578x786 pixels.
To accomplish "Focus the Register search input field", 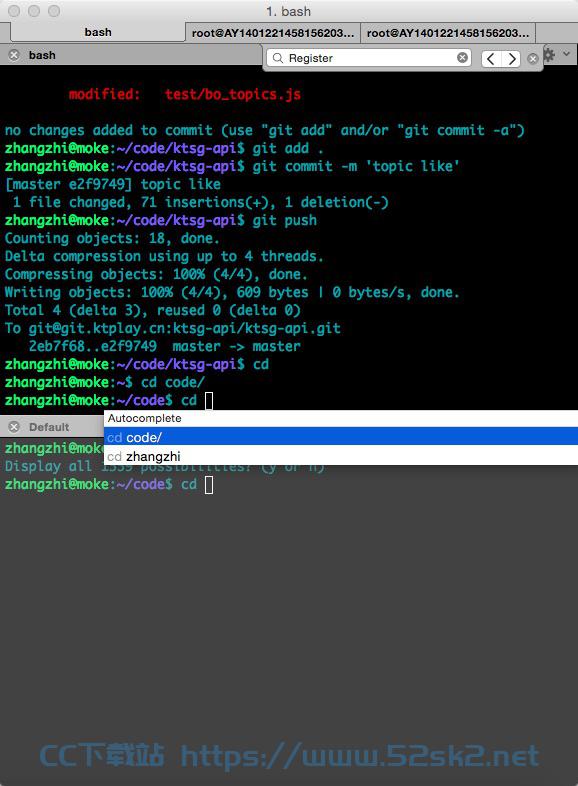I will coord(369,58).
